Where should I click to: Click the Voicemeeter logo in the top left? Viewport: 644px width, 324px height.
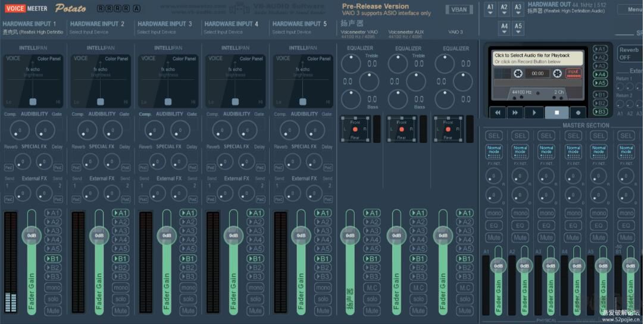click(26, 8)
